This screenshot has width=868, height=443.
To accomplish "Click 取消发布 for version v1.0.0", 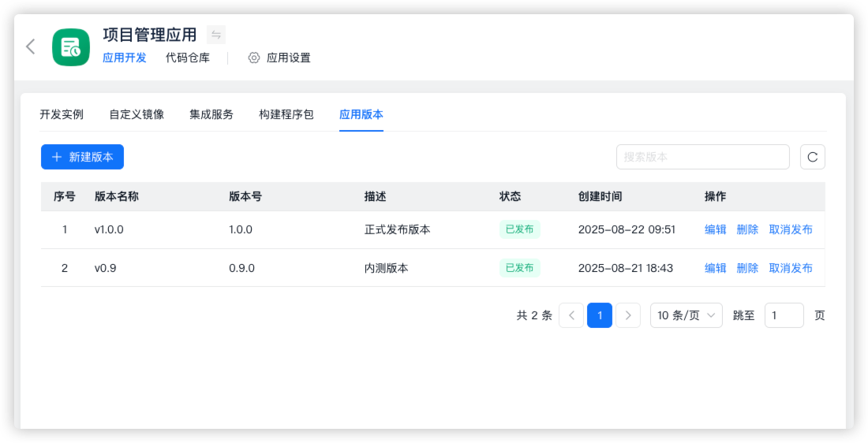I will (791, 229).
